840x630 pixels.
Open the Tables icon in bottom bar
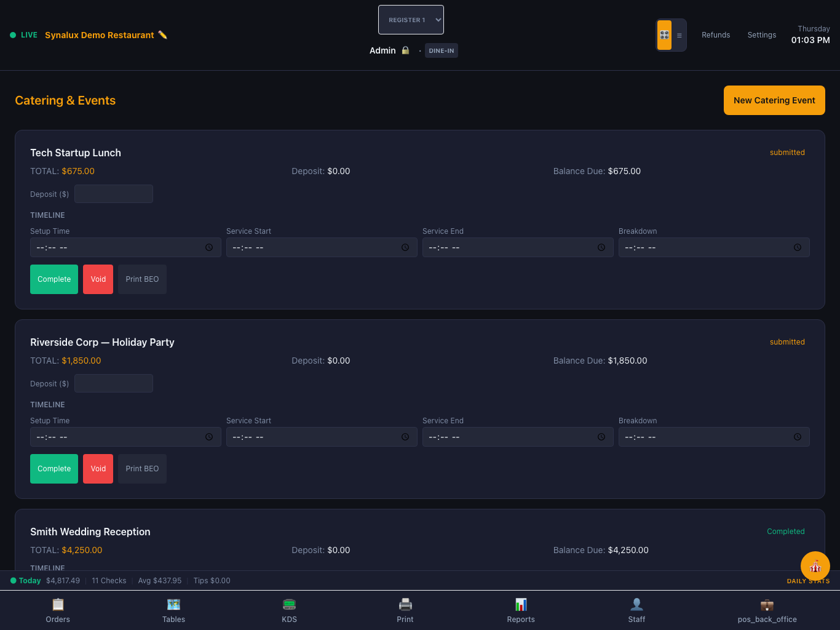pos(173,604)
